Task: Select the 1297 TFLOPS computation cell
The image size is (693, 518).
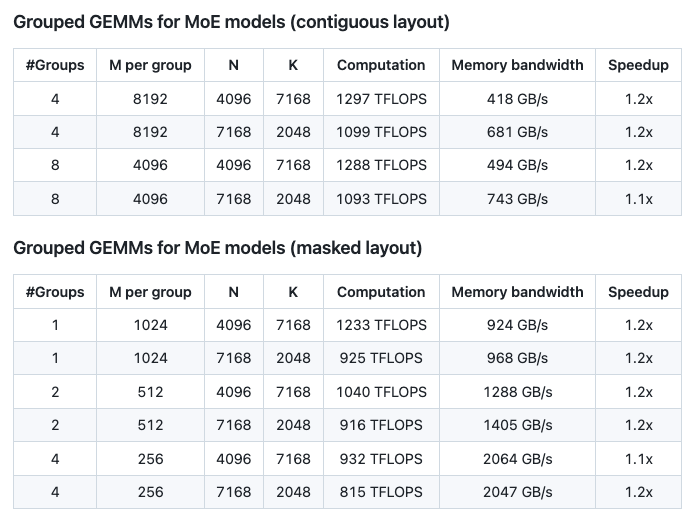Action: coord(381,98)
